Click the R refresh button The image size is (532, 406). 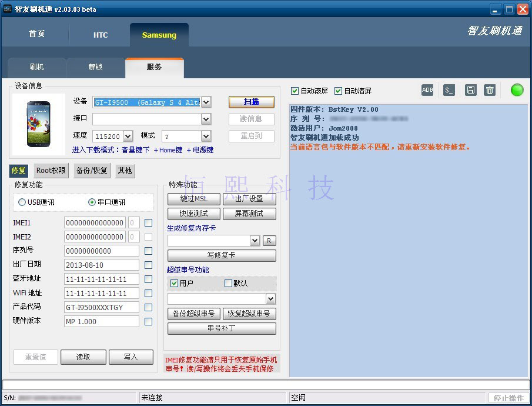coord(269,241)
